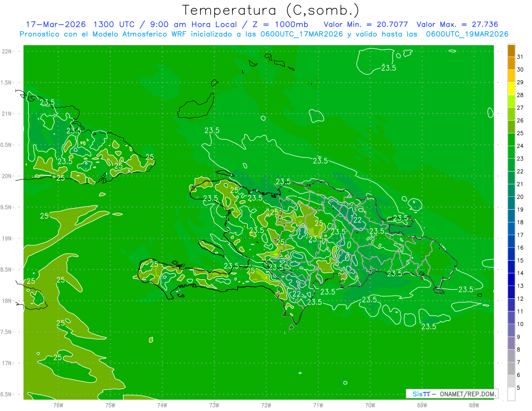Click the '0600UTC_17MAR2026' initialization time
This screenshot has height=411, width=532.
coord(301,34)
